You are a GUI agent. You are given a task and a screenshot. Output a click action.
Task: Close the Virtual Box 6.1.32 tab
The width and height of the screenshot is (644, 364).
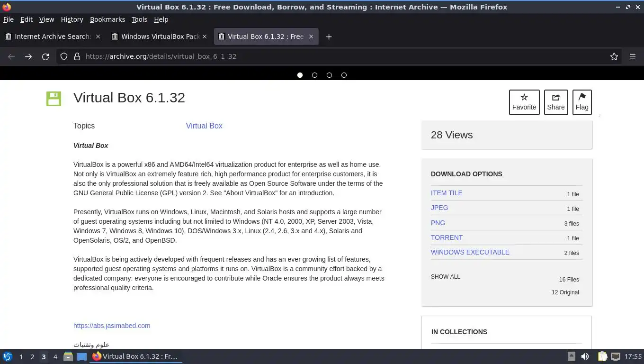pos(311,36)
